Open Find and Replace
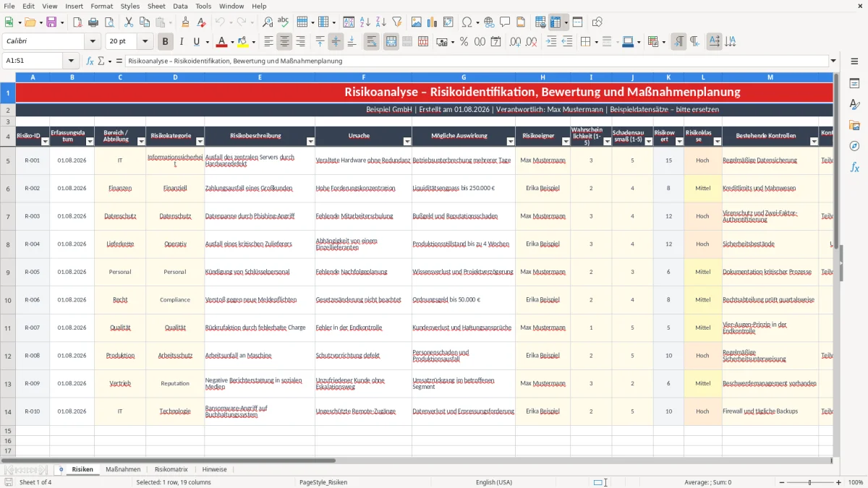 pyautogui.click(x=268, y=22)
